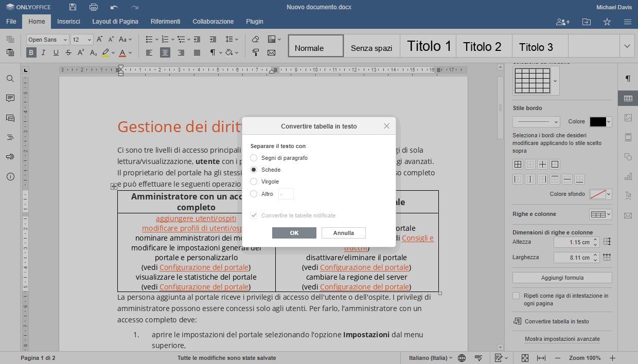Open the File tab

(x=11, y=22)
